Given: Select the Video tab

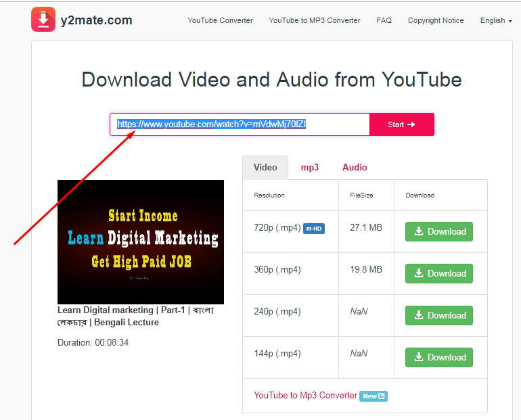Looking at the screenshot, I should tap(265, 167).
